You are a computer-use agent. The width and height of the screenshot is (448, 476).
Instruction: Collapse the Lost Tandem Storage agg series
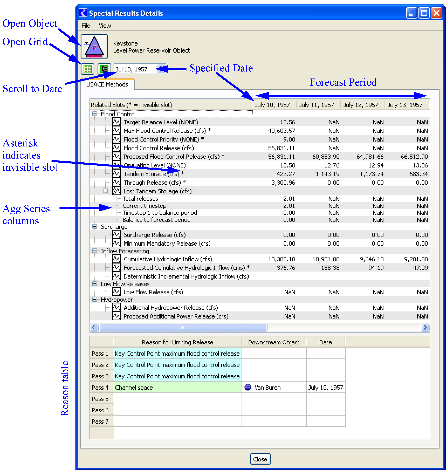pos(105,191)
